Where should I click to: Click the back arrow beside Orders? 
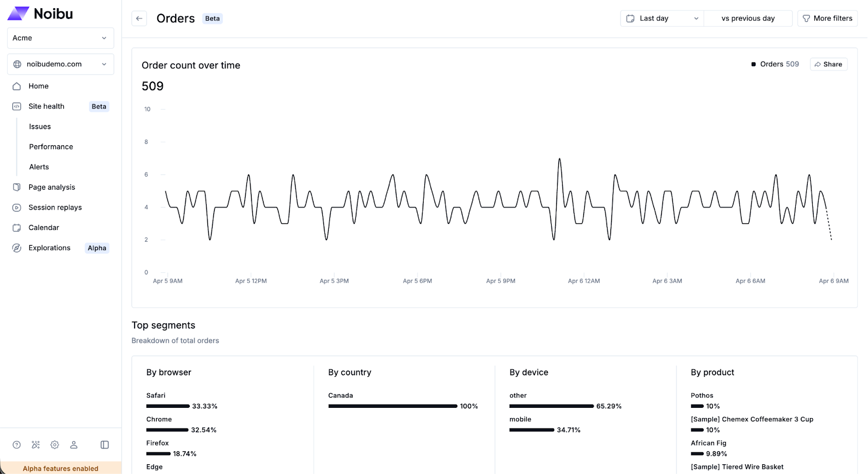coord(139,18)
